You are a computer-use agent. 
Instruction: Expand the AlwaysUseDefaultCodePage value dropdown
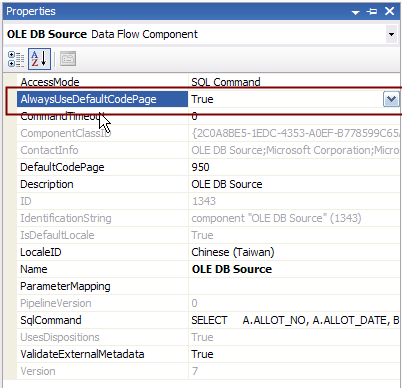click(391, 99)
